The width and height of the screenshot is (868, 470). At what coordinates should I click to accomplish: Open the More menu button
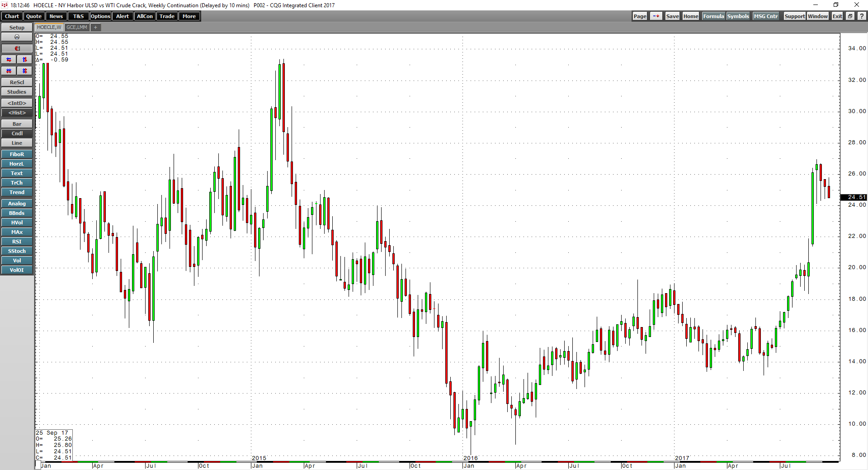pos(189,16)
